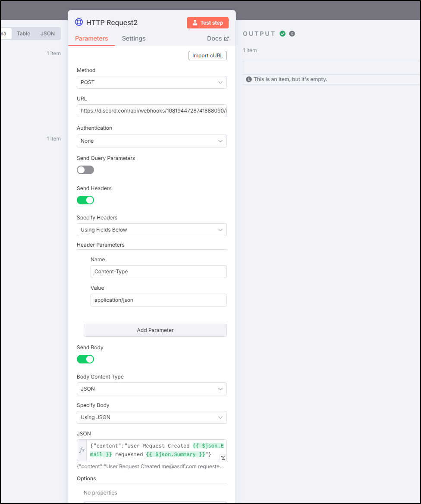Image resolution: width=421 pixels, height=504 pixels.
Task: Click the URL input field
Action: click(152, 111)
